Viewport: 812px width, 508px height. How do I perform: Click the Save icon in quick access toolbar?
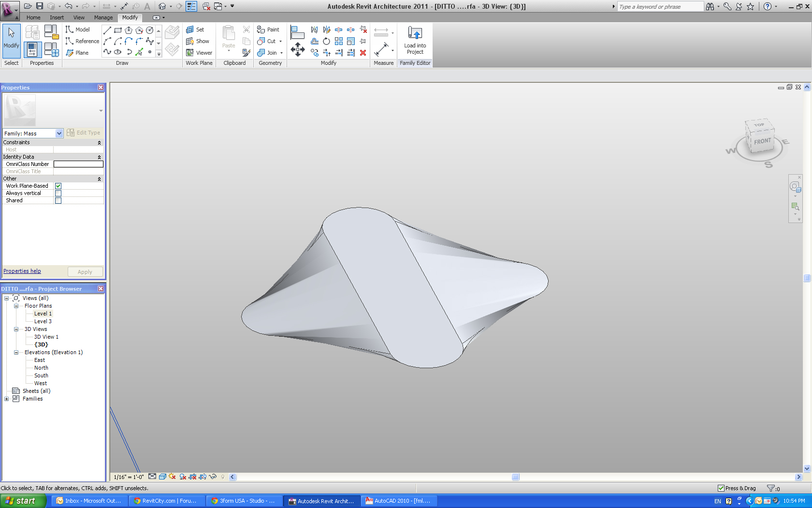40,6
